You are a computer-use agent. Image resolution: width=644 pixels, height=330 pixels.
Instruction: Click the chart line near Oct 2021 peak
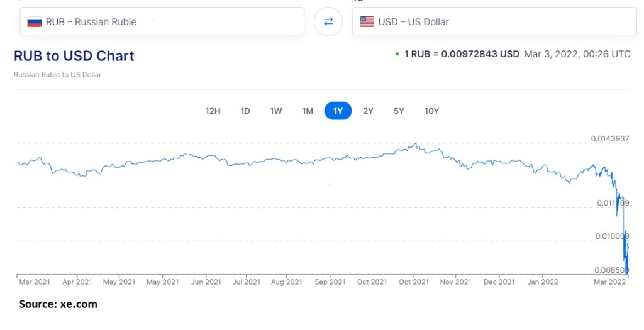(x=414, y=145)
